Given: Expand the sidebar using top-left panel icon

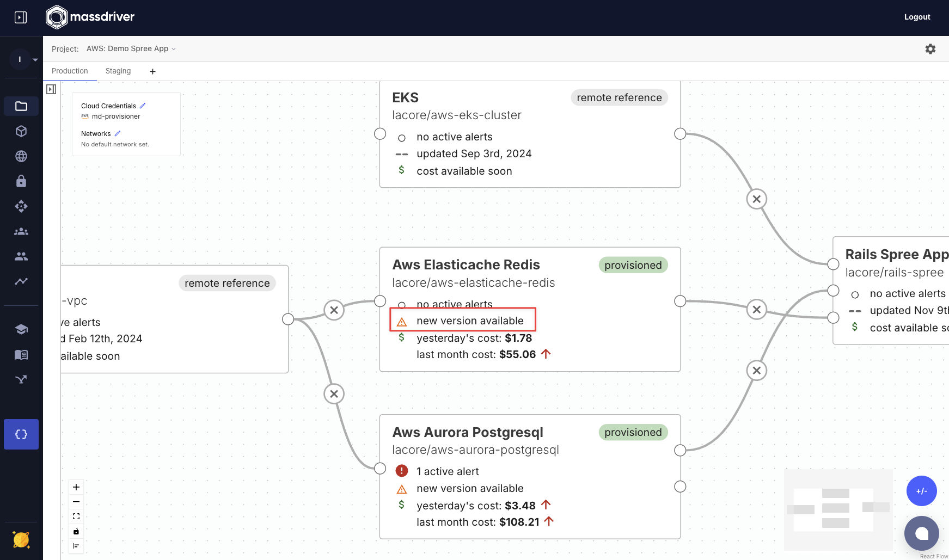Looking at the screenshot, I should (x=21, y=17).
